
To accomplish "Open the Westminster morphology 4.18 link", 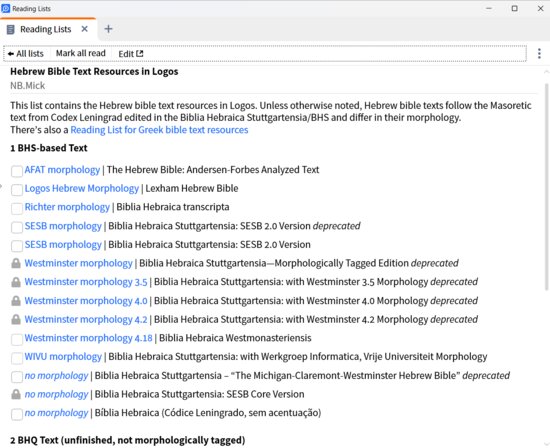I will pyautogui.click(x=88, y=338).
